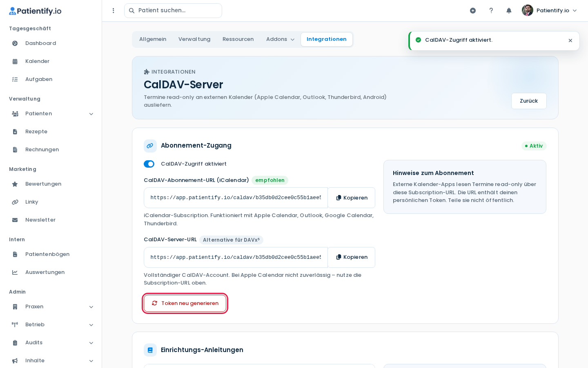
Task: Switch to the Verwaltung tab
Action: tap(194, 39)
